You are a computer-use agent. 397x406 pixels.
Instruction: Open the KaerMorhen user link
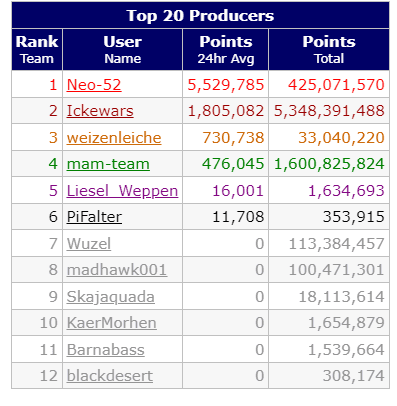[x=111, y=323]
